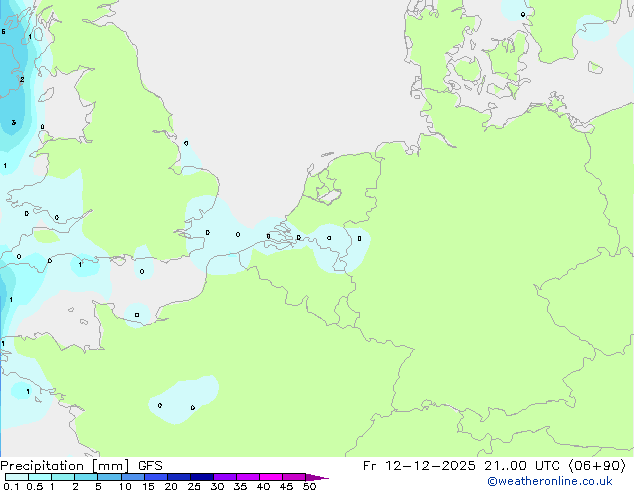Click the 30–35 mm purple swatch
Screen dimensions: 634x490
click(x=225, y=477)
